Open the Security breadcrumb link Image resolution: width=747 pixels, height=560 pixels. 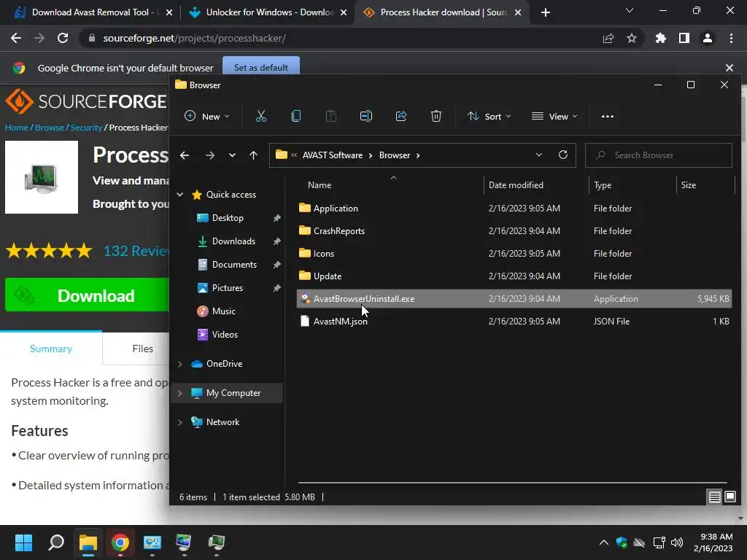click(x=86, y=128)
